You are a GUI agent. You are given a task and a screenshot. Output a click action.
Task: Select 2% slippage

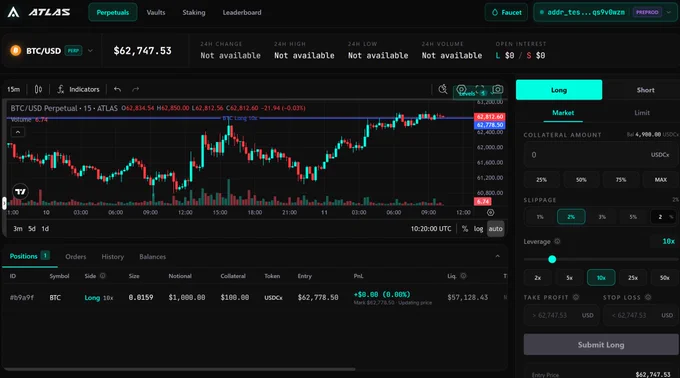coord(571,216)
